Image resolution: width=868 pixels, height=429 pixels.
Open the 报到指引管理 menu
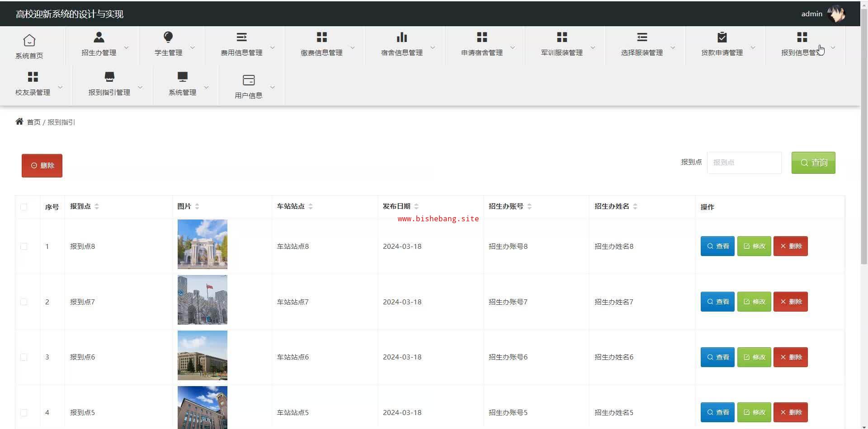109,84
